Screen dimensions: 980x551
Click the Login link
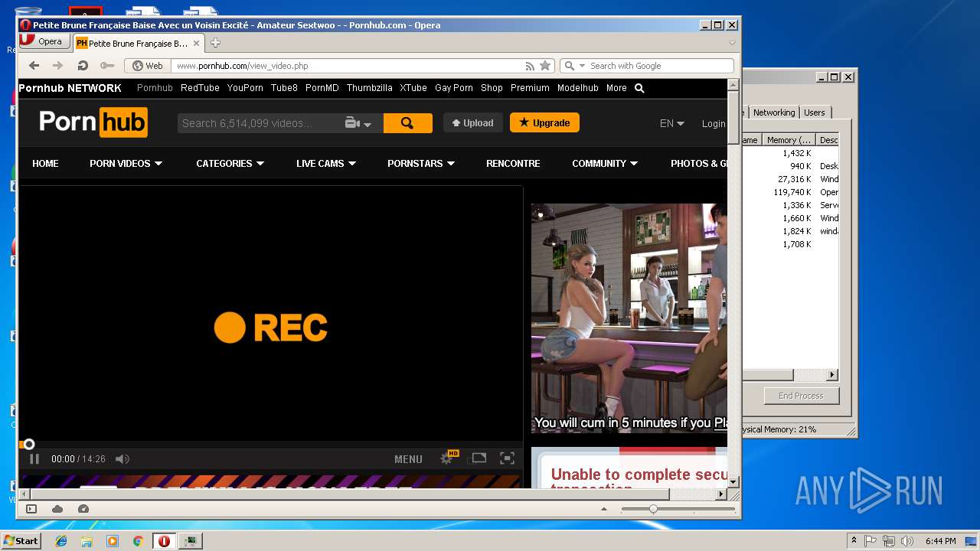click(x=714, y=123)
